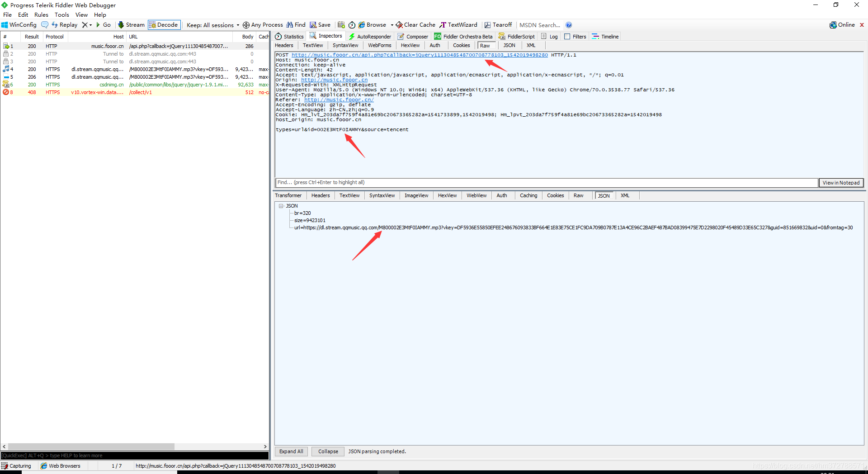This screenshot has height=474, width=868.
Task: Open the Rules menu
Action: click(41, 15)
